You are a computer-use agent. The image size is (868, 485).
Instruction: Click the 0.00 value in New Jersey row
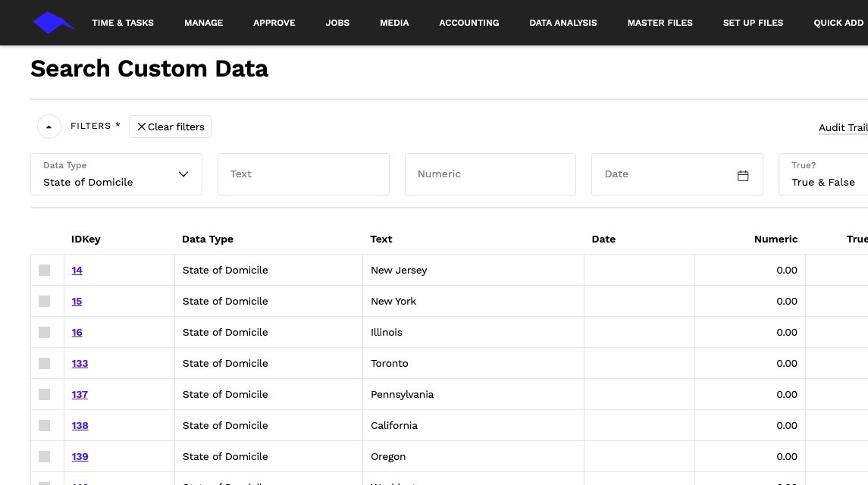coord(787,271)
